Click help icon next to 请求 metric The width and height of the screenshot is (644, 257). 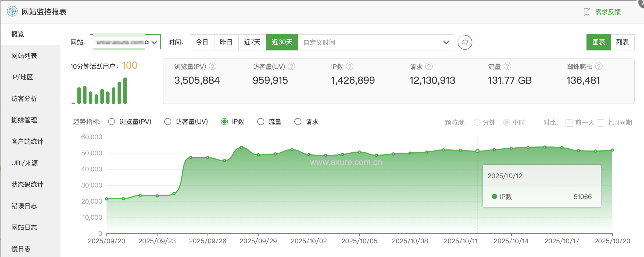point(429,66)
